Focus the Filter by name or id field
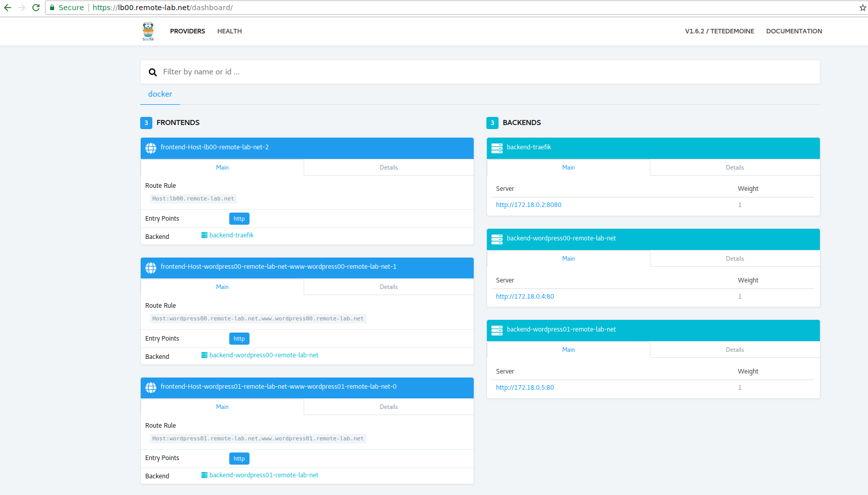This screenshot has width=868, height=495. pyautogui.click(x=480, y=72)
